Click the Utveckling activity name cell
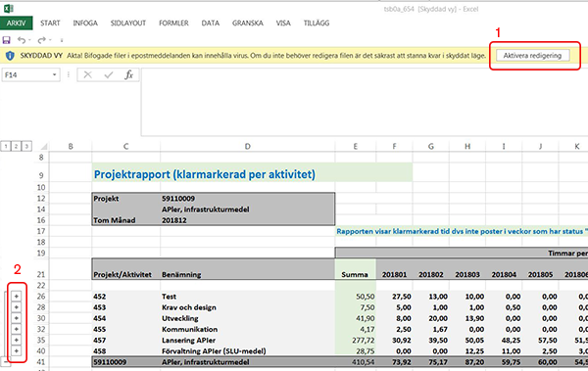This screenshot has height=371, width=588. pyautogui.click(x=248, y=318)
